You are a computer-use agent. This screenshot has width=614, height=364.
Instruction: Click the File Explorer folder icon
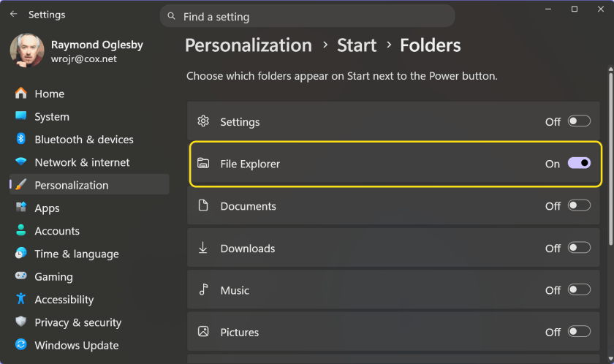tap(203, 163)
